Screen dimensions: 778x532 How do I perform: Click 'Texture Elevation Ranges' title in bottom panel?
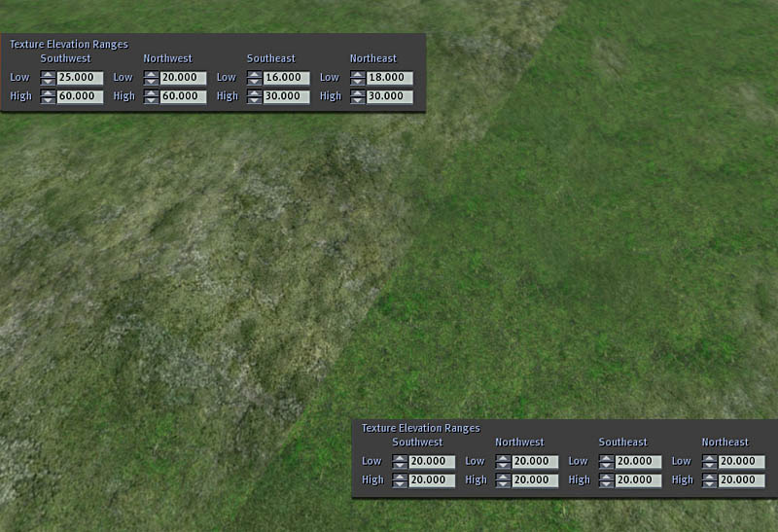421,428
